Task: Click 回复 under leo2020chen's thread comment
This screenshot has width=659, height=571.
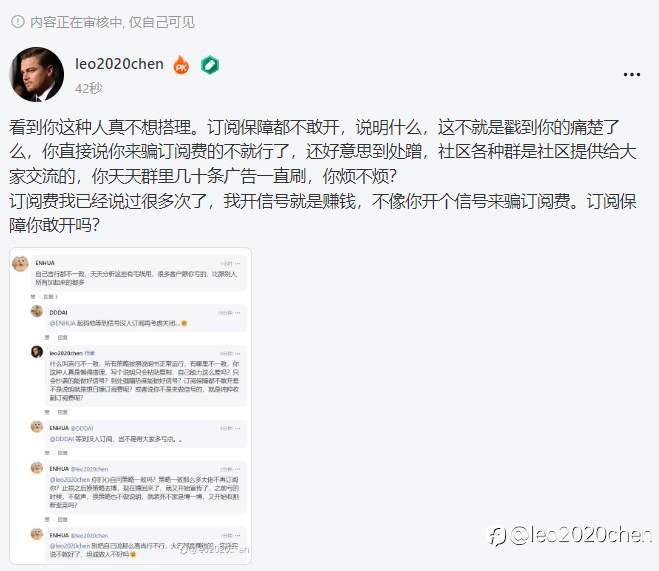Action: click(63, 412)
